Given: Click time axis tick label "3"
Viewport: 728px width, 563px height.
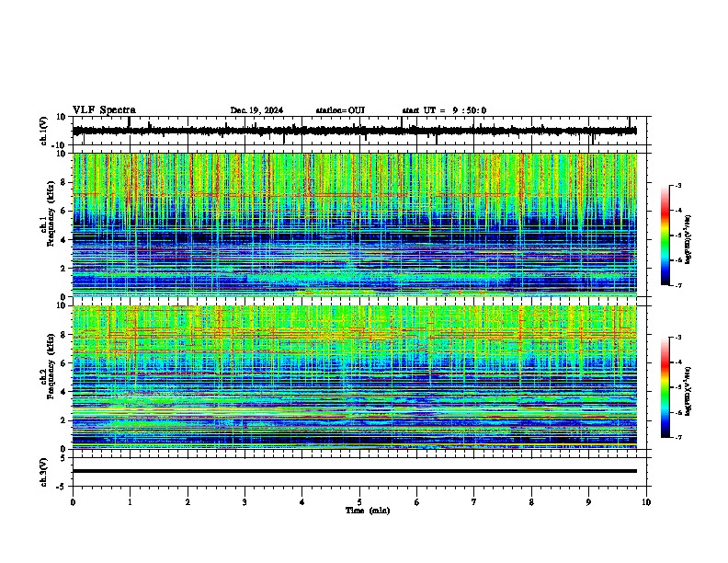Looking at the screenshot, I should pyautogui.click(x=245, y=502).
